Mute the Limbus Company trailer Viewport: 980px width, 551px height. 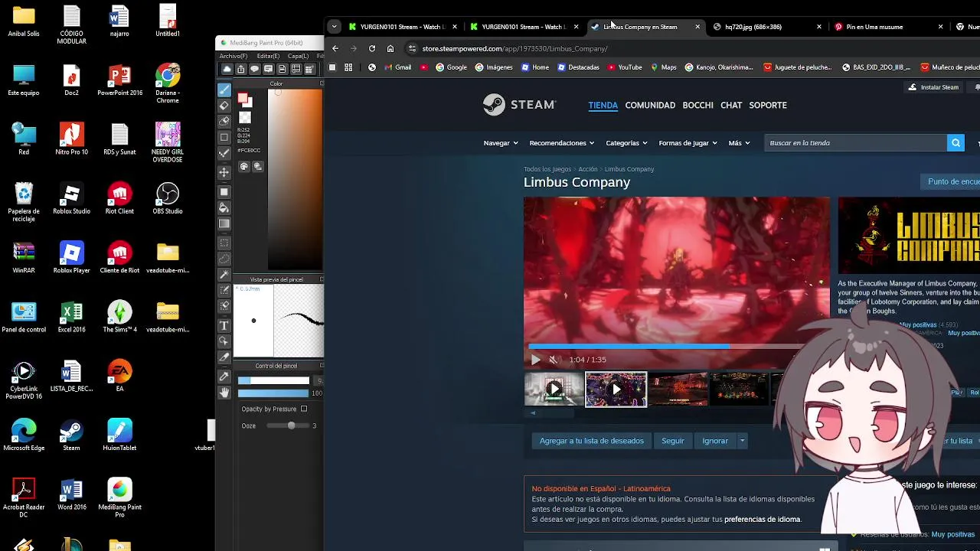pyautogui.click(x=554, y=360)
